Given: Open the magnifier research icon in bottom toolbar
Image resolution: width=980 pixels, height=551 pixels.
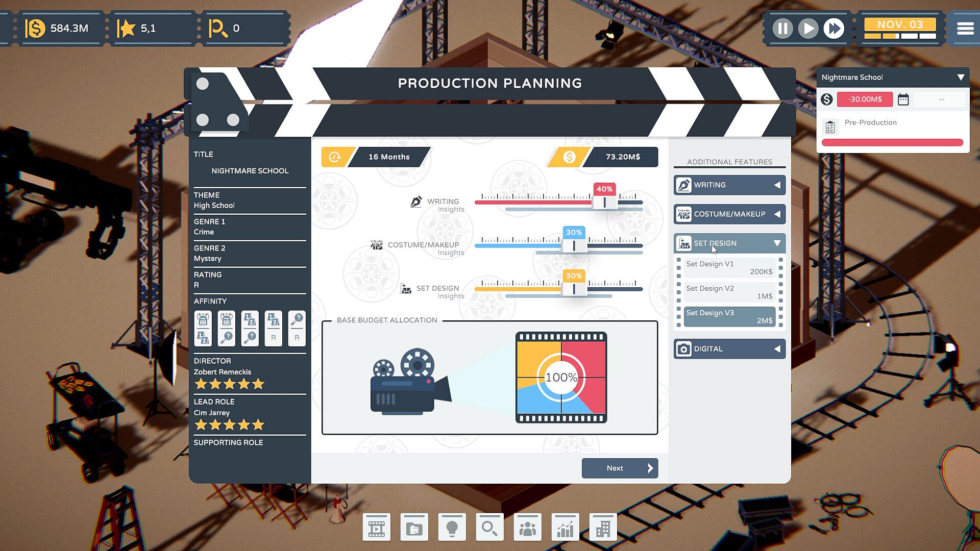Looking at the screenshot, I should [489, 528].
